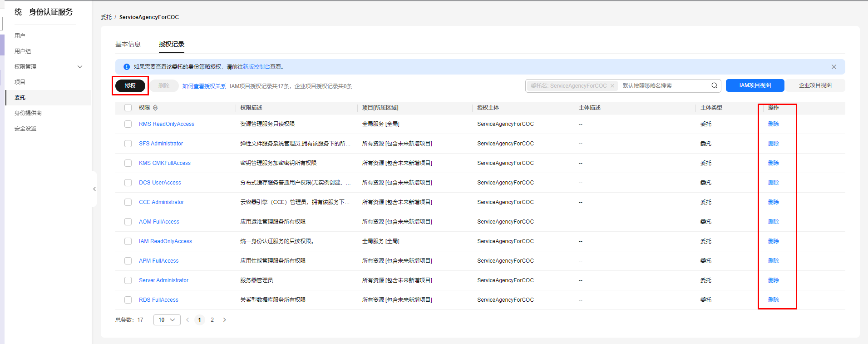The width and height of the screenshot is (868, 344).
Task: Toggle the select-all checkbox in header
Action: [x=128, y=108]
